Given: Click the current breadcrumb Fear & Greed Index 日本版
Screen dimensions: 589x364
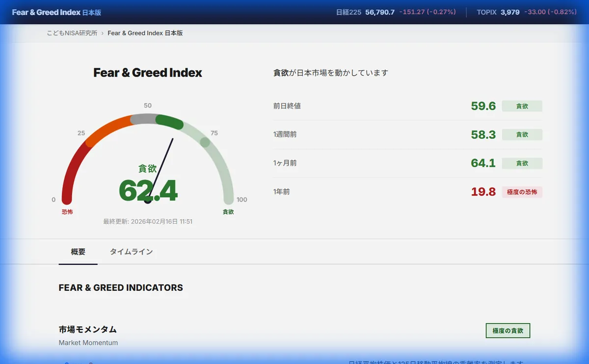Looking at the screenshot, I should 145,33.
